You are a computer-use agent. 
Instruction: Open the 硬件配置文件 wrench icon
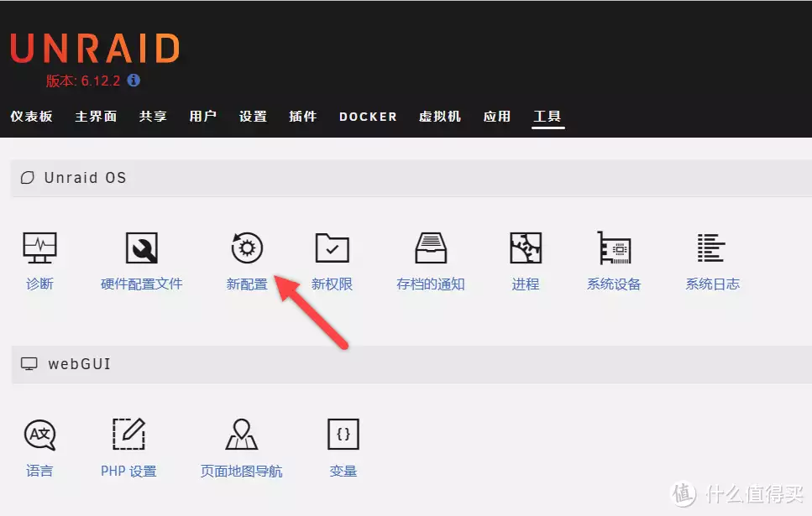coord(141,248)
